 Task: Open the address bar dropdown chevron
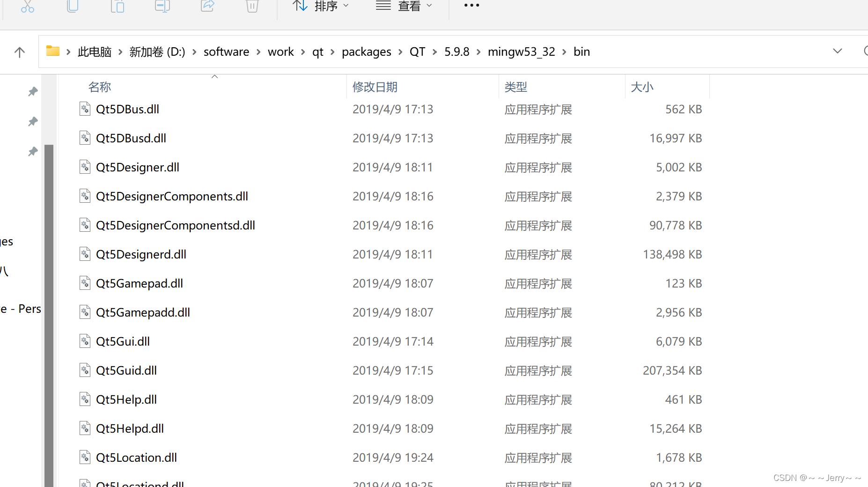coord(837,52)
